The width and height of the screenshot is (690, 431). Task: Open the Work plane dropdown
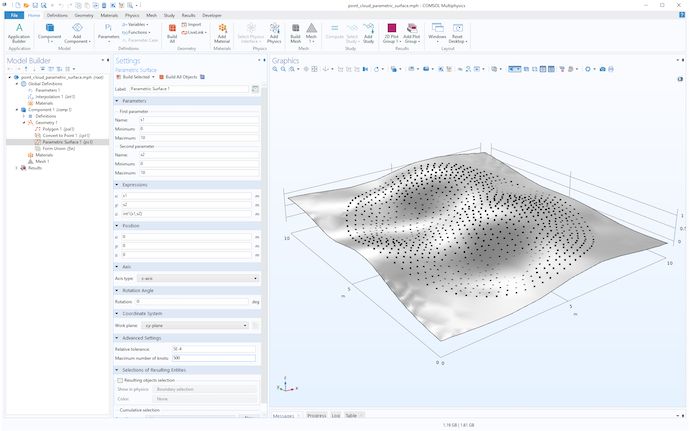(195, 326)
